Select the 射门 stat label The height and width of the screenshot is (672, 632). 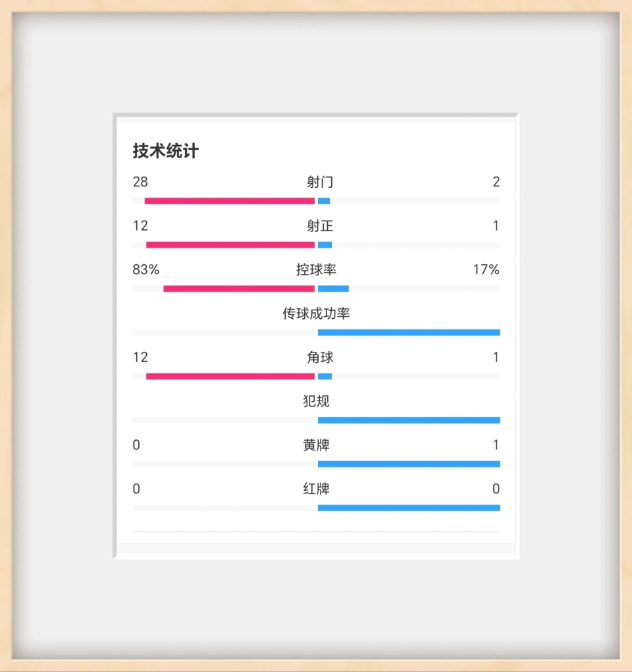point(319,182)
